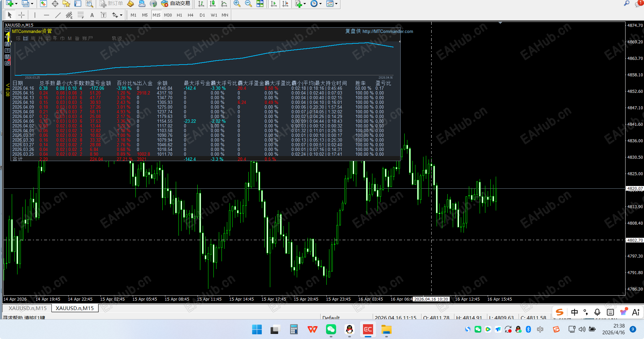The image size is (644, 339).
Task: Open the templates dropdown arrow
Action: coord(336,4)
